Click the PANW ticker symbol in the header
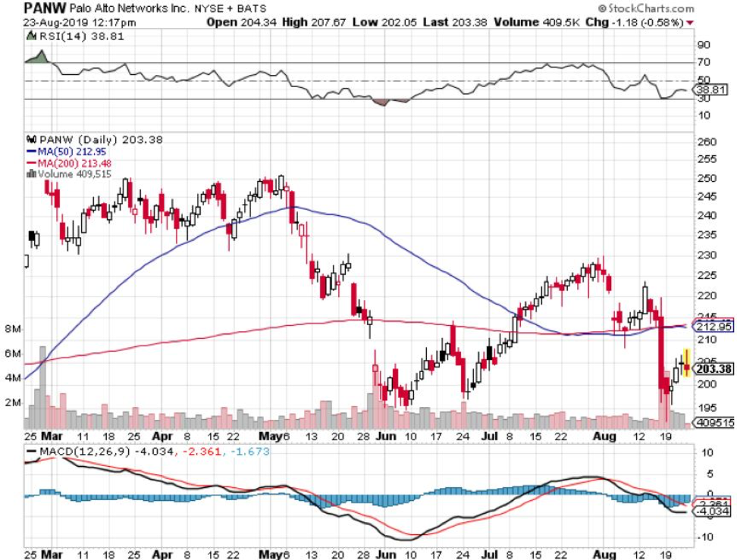The image size is (737, 560). (45, 8)
